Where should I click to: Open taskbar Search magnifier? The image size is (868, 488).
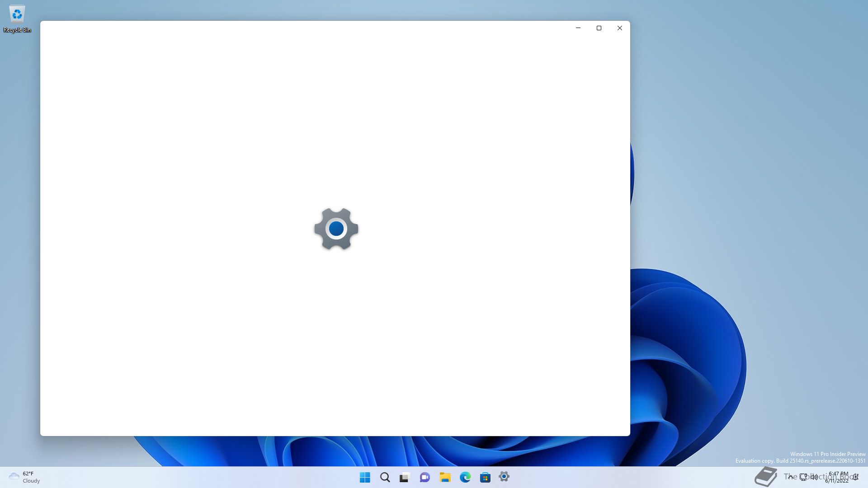[x=385, y=477]
